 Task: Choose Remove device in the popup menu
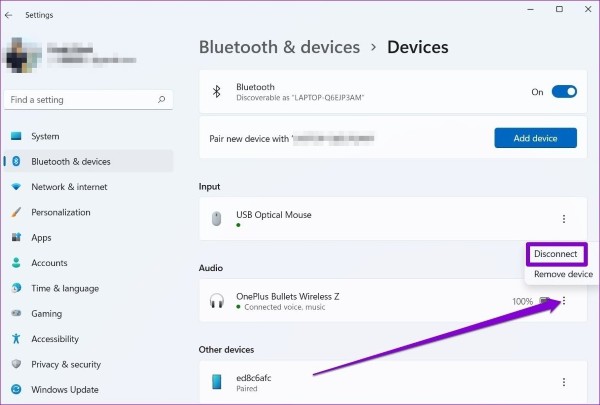(x=562, y=274)
